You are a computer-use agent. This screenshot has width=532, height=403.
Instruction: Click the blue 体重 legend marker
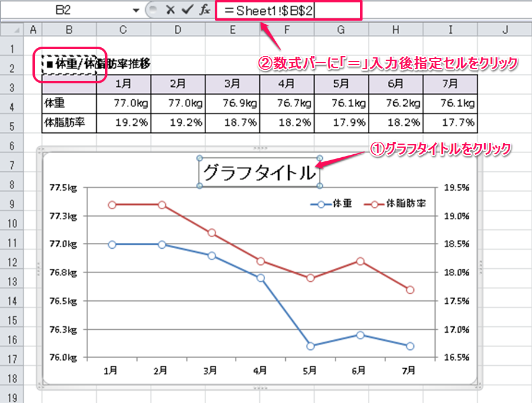(x=321, y=204)
